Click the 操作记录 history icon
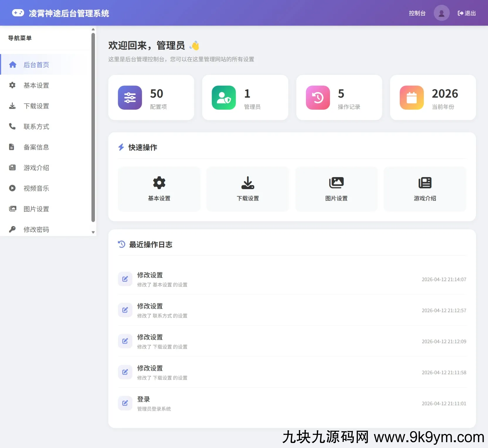488x448 pixels. point(318,98)
